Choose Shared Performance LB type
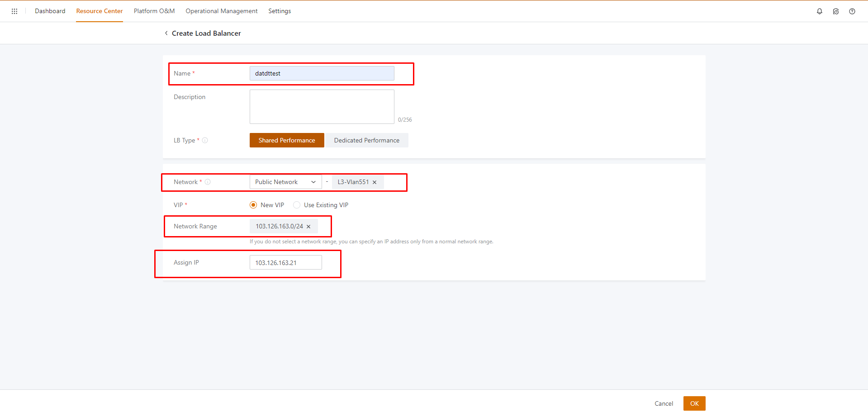The image size is (868, 417). pyautogui.click(x=286, y=140)
